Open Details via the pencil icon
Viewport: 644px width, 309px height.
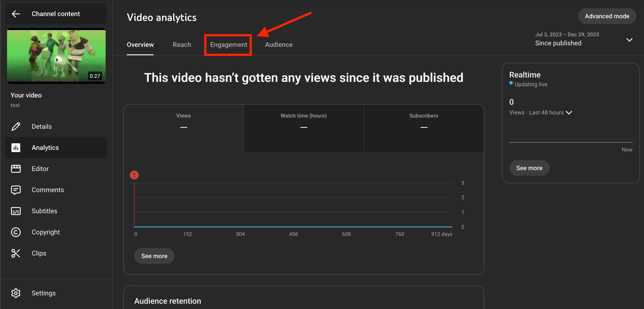(x=16, y=127)
